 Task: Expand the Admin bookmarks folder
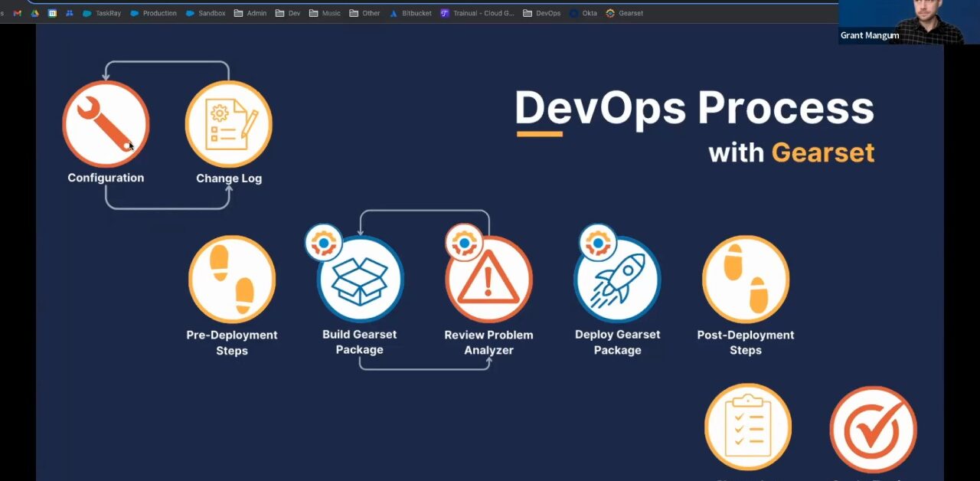(251, 13)
